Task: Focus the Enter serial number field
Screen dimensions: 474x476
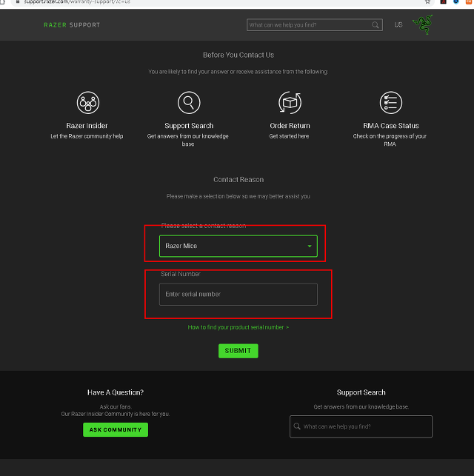Action: point(238,294)
